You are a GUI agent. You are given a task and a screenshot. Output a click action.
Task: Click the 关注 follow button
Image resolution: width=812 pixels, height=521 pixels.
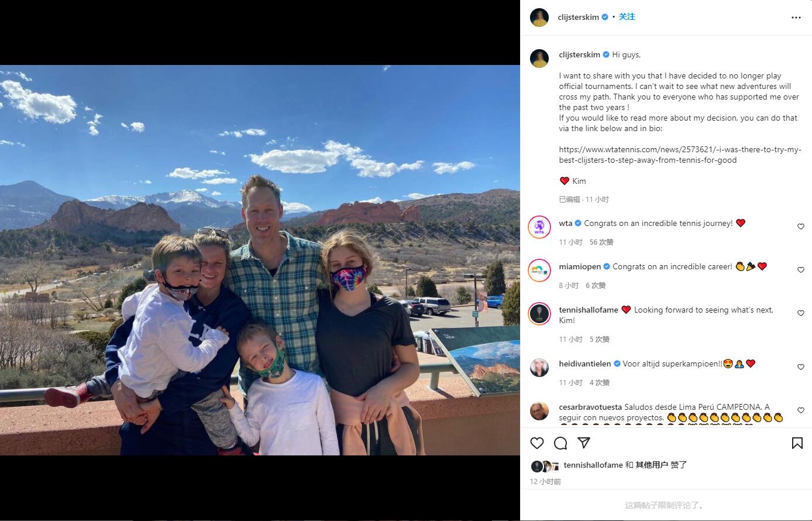tap(627, 17)
